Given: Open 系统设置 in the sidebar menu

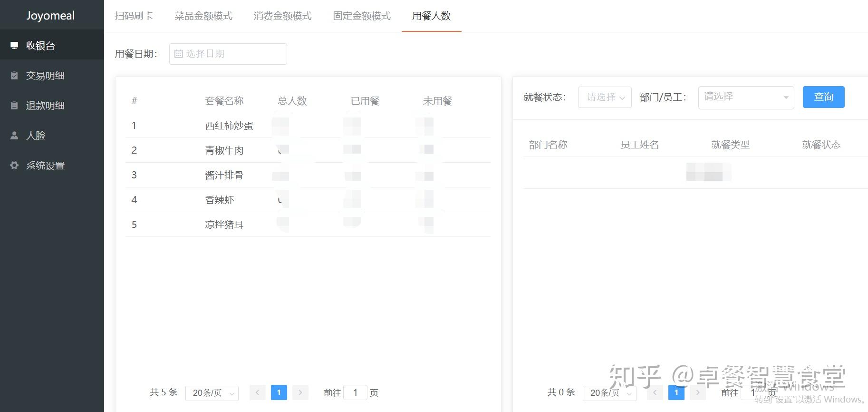Looking at the screenshot, I should tap(52, 165).
